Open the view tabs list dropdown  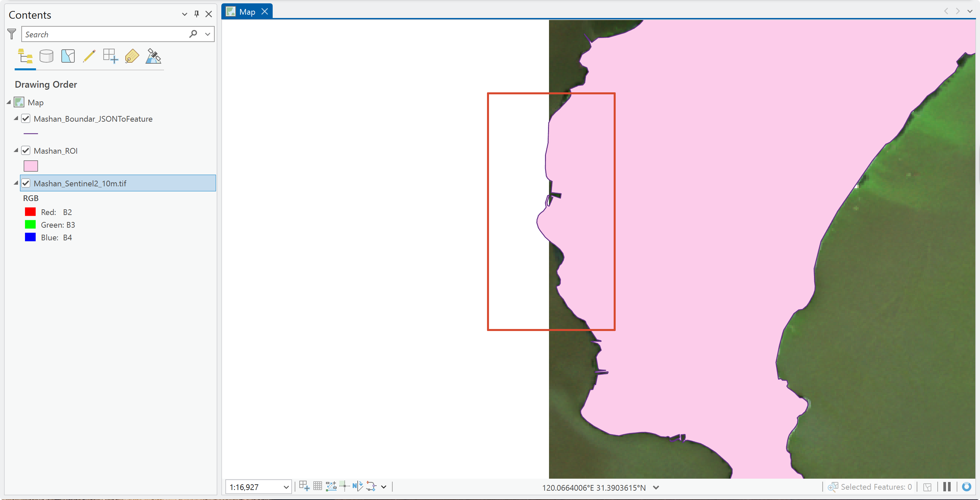[x=970, y=11]
